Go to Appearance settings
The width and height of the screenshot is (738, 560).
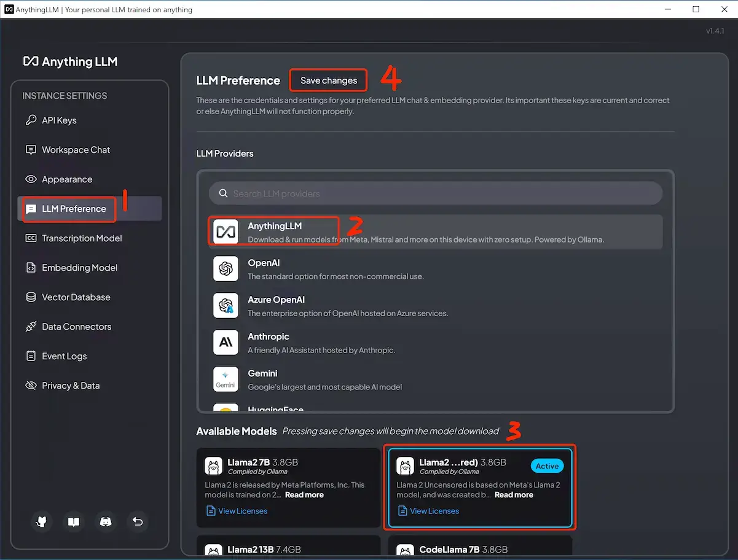point(66,179)
